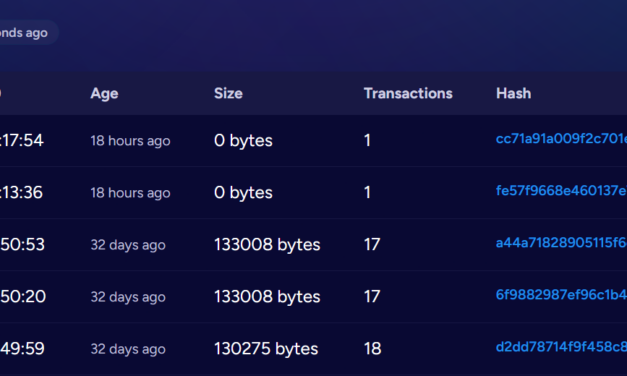Click the Transactions column header

tap(408, 94)
